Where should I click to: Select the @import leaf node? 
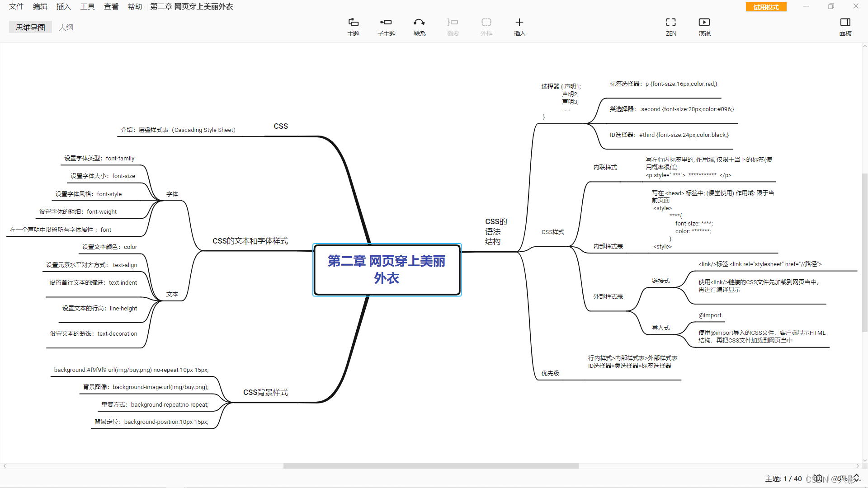pyautogui.click(x=710, y=315)
